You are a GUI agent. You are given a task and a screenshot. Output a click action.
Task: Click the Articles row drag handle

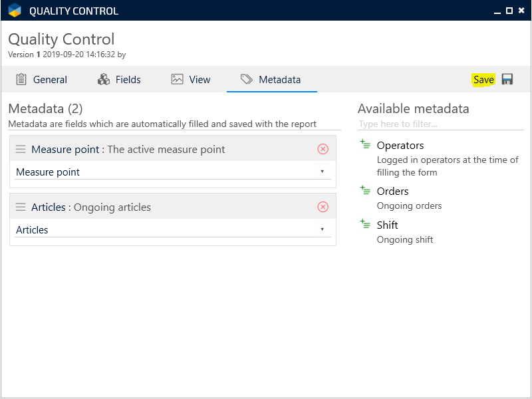[x=21, y=207]
